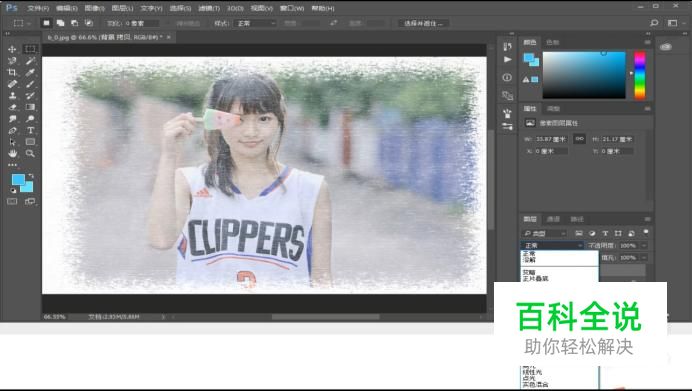The height and width of the screenshot is (391, 692).
Task: Open the Style (样式) dropdown
Action: tap(255, 23)
